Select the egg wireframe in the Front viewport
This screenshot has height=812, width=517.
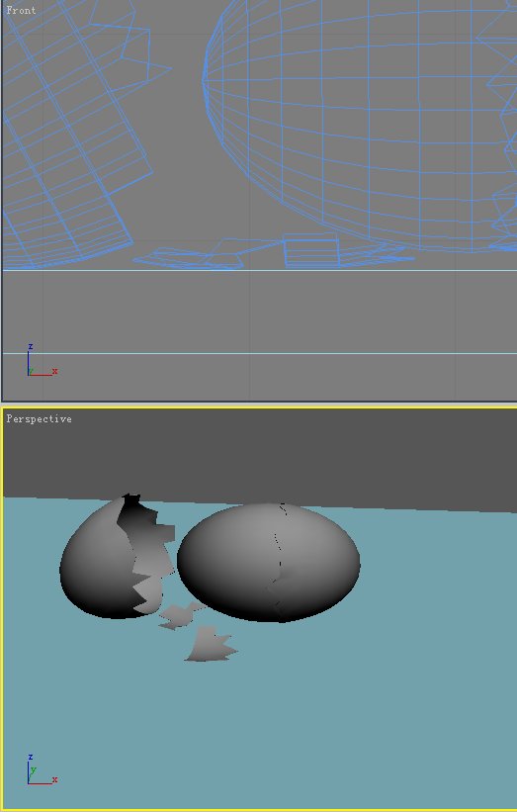tap(357, 125)
